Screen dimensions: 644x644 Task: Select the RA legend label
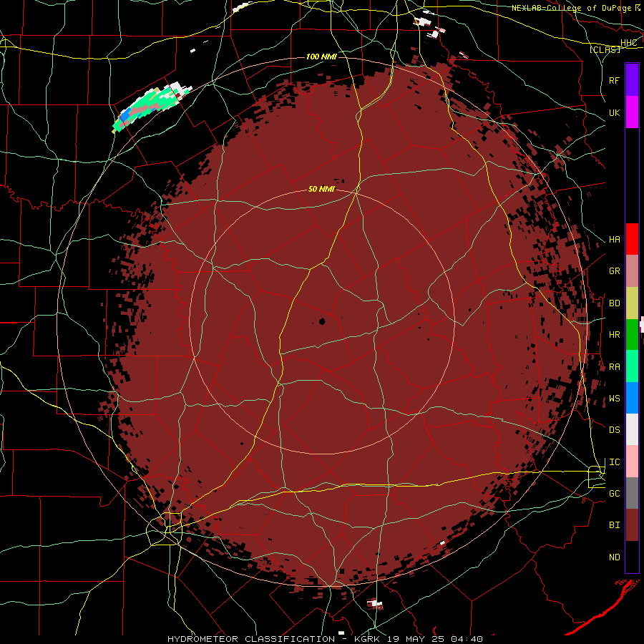[614, 367]
